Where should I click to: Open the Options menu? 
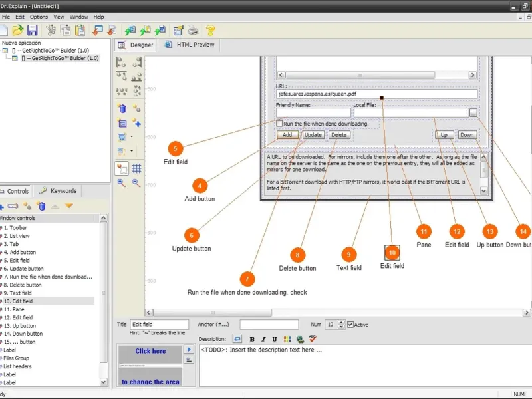tap(39, 17)
